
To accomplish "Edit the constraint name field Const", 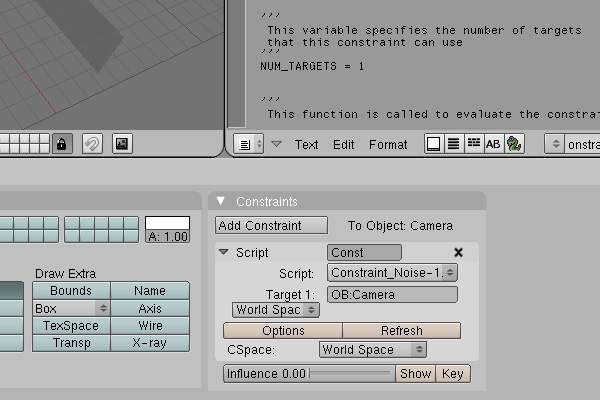I will 364,253.
